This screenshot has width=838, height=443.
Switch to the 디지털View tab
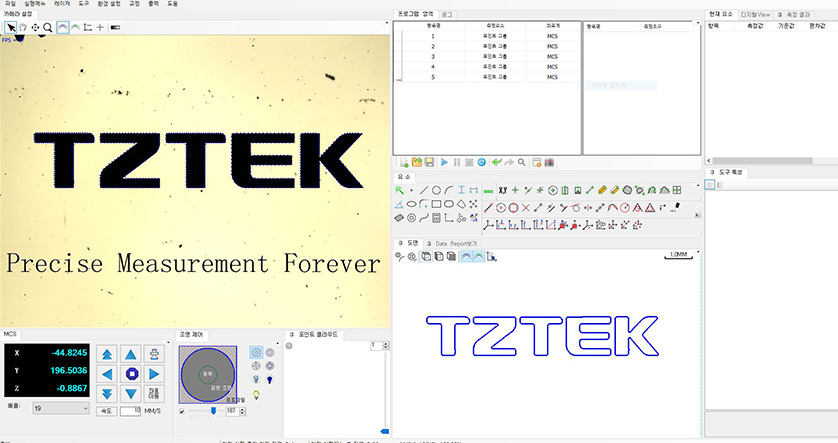coord(755,14)
